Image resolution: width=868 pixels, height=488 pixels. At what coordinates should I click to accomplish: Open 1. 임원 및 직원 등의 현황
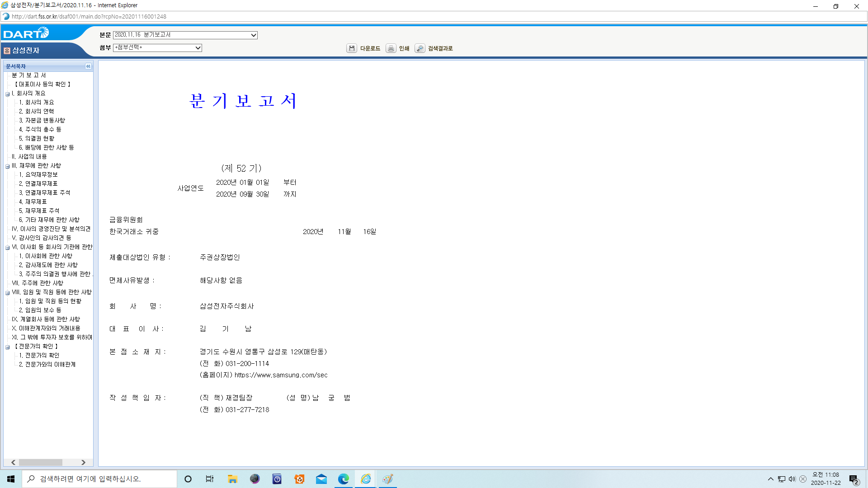(x=50, y=301)
